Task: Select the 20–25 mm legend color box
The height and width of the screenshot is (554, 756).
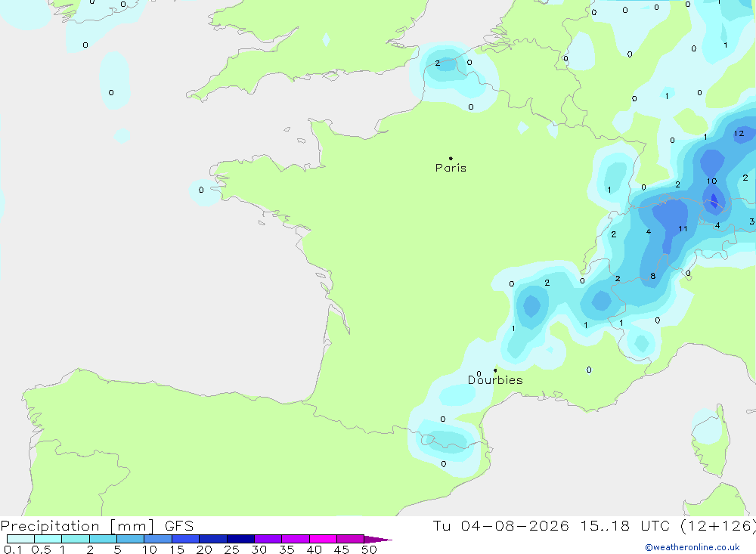Action: point(213,539)
